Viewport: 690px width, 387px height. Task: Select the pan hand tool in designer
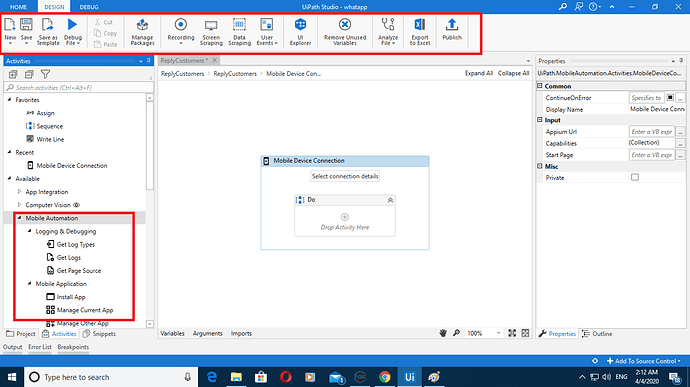[x=443, y=333]
